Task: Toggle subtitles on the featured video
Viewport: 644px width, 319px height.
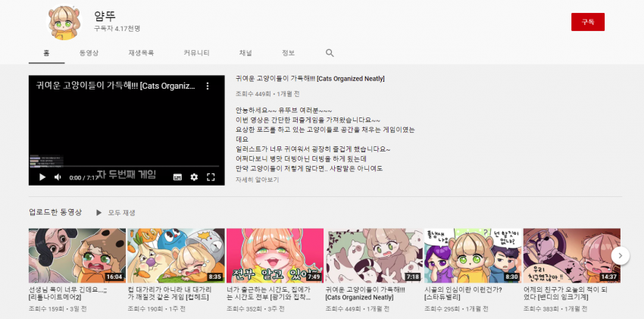Action: 177,177
